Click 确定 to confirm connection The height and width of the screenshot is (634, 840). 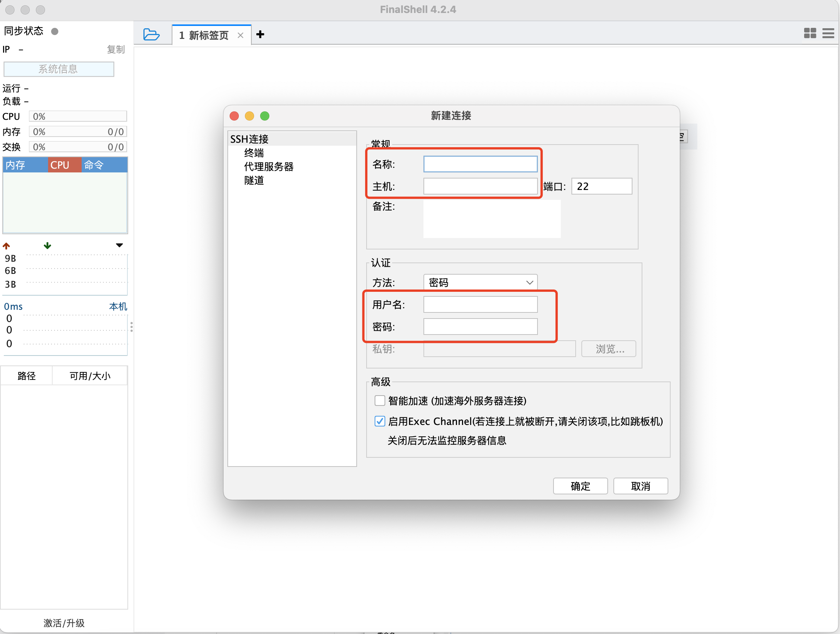580,486
